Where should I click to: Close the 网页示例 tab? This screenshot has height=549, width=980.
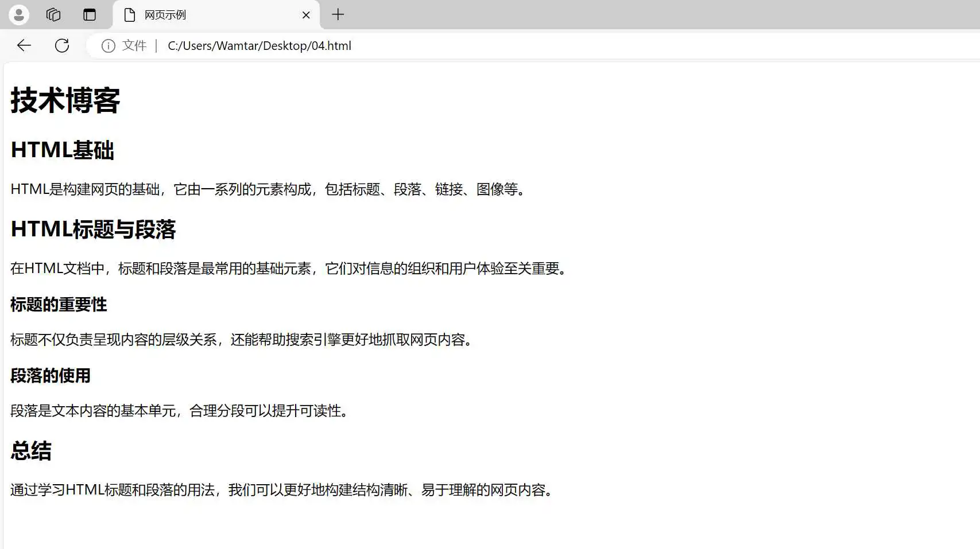pyautogui.click(x=306, y=14)
